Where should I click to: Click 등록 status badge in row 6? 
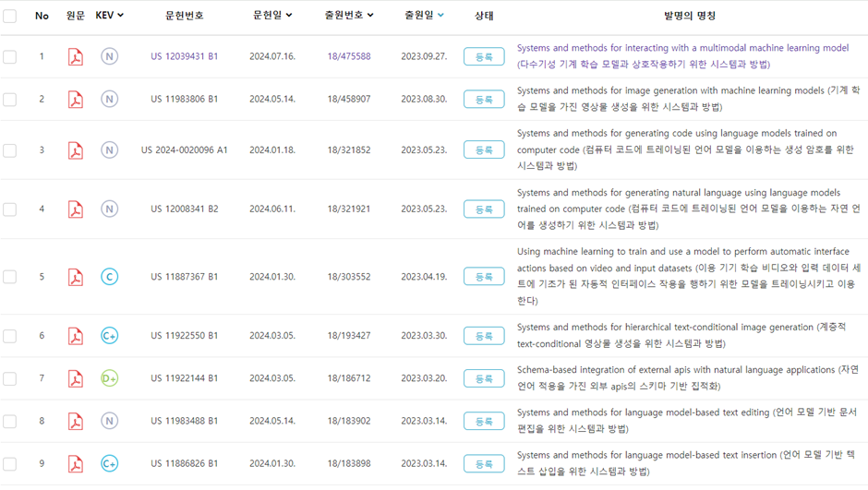[484, 336]
